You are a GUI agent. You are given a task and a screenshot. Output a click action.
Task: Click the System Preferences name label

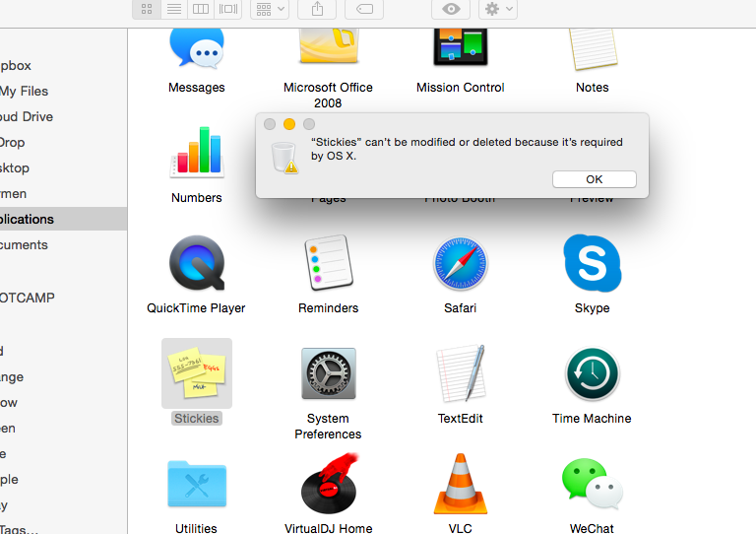328,427
